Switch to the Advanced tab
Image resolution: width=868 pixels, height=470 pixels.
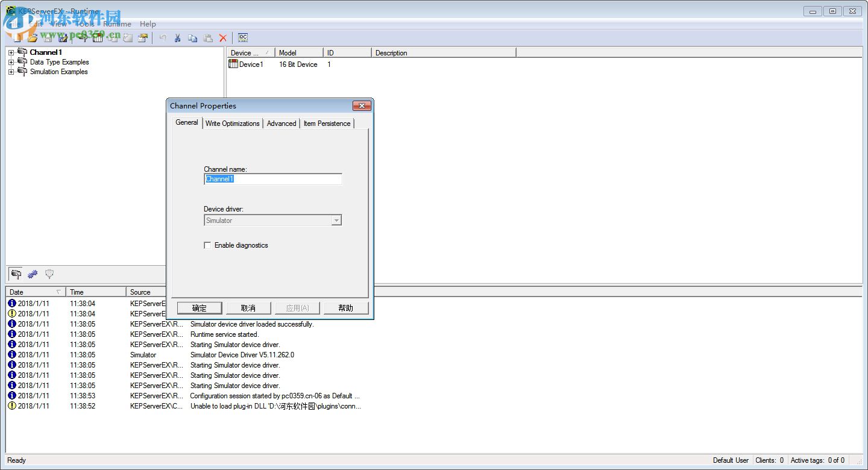(x=281, y=124)
